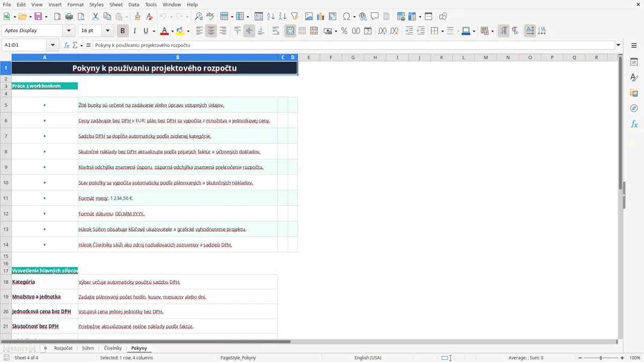Run the Spelling check icon

pos(210,17)
